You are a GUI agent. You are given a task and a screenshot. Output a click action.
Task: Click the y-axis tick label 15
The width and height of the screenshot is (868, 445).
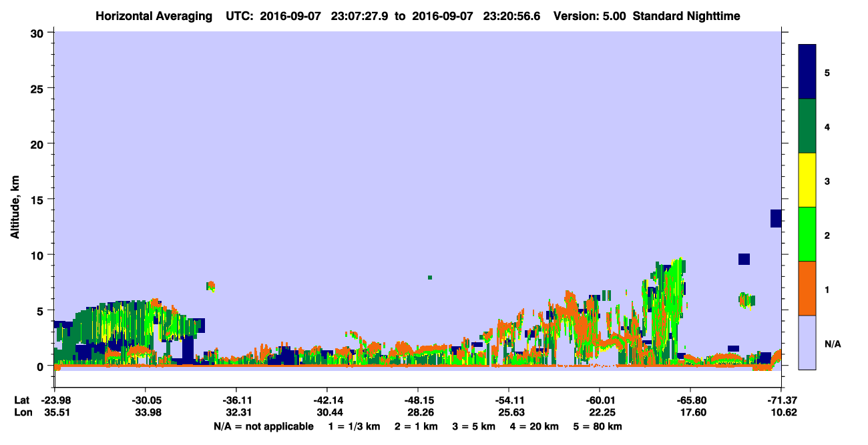coord(39,199)
